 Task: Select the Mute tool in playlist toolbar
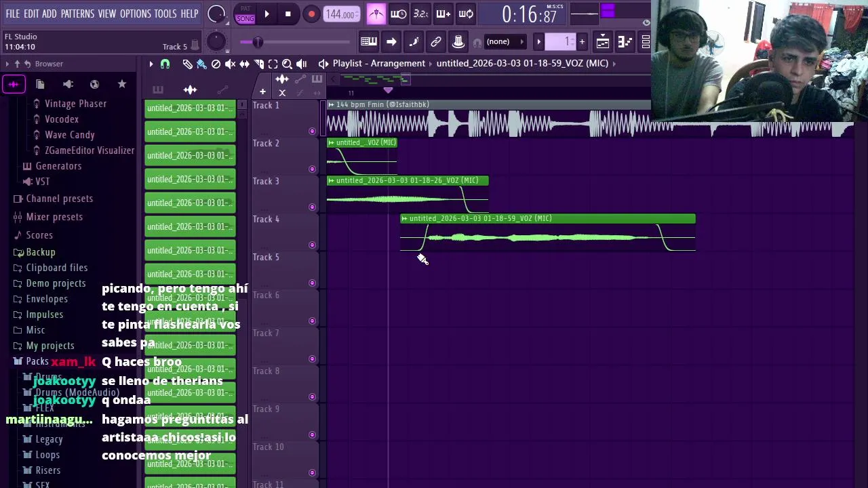pos(230,64)
